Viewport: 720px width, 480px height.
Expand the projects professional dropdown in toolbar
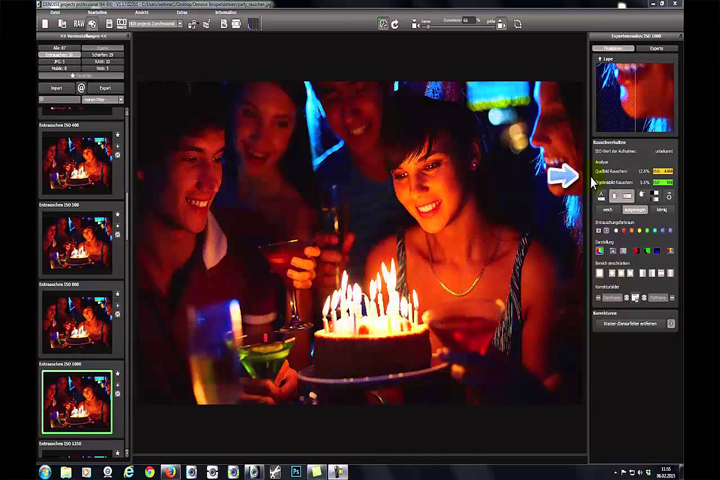[x=180, y=24]
